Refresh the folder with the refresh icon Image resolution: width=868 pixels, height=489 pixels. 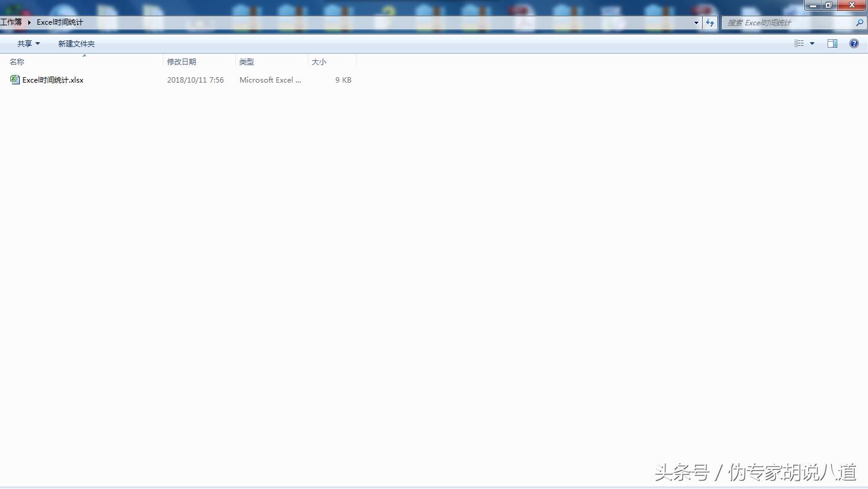(x=710, y=23)
